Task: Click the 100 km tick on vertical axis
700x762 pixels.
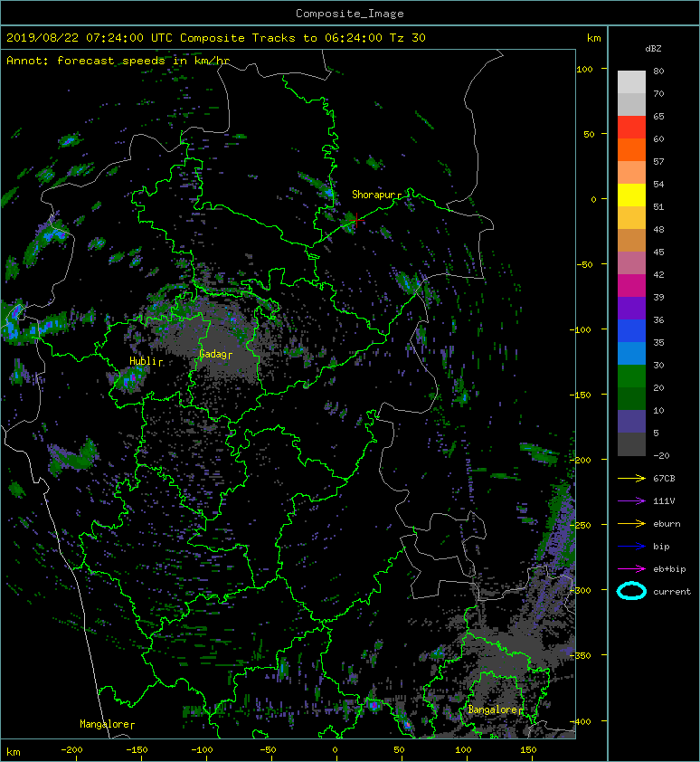Action: coord(584,69)
